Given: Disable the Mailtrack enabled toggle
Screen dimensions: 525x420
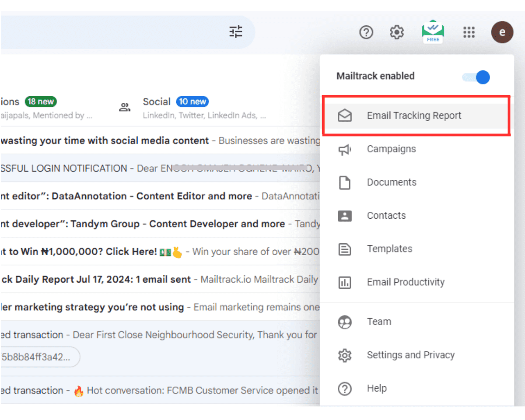Looking at the screenshot, I should (476, 77).
